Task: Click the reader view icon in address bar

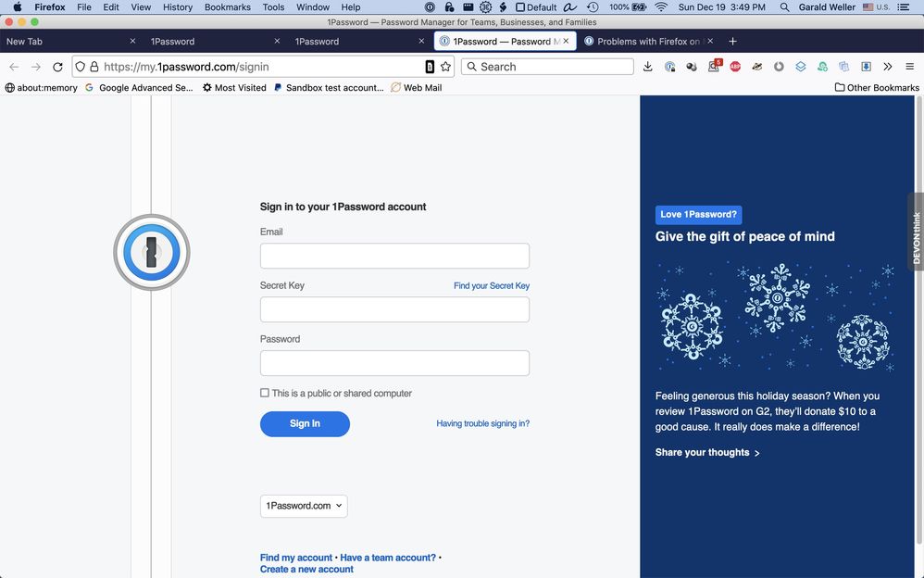Action: click(429, 67)
